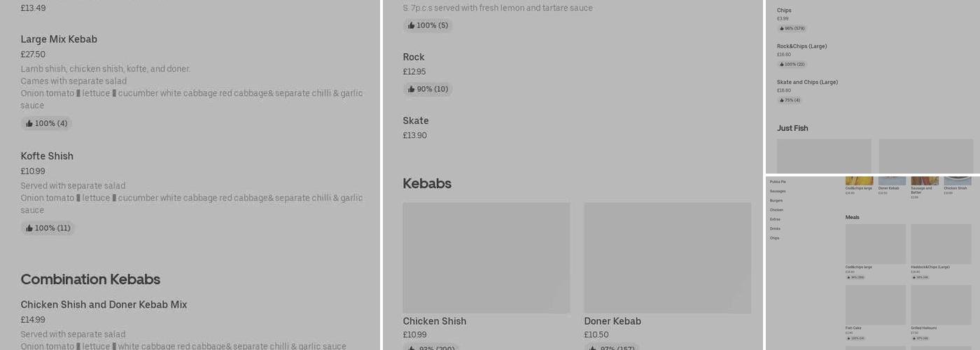Click the thumbs-up 100% (11) badge under Kofte Shish
Screen dimensions: 980x350
coord(48,228)
